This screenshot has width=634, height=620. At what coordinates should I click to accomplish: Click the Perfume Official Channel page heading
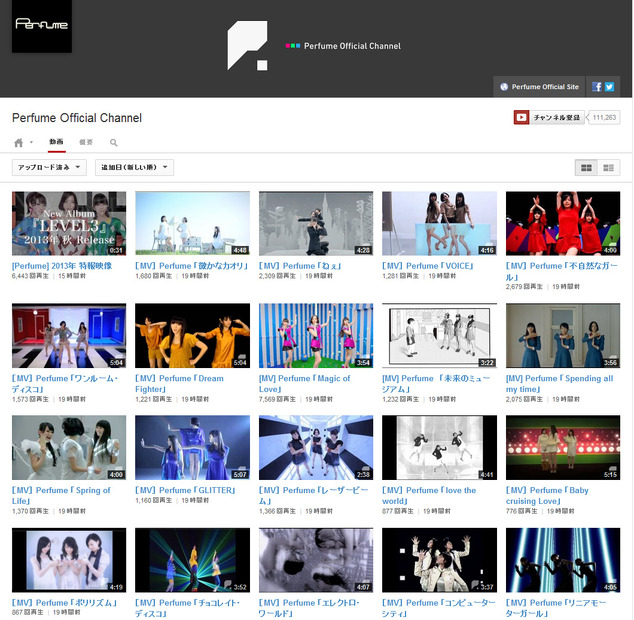click(x=77, y=118)
